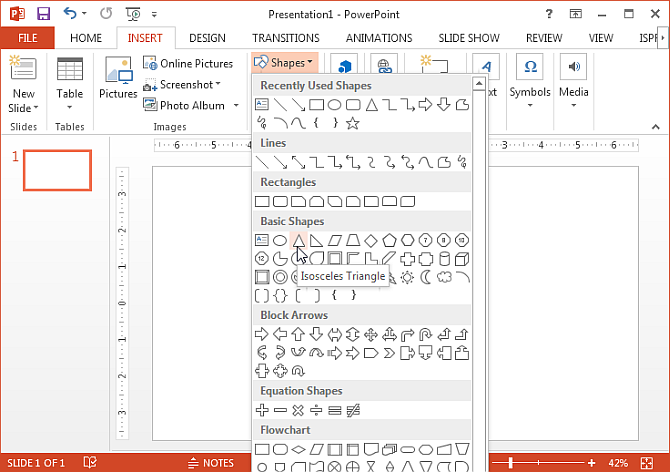Viewport: 670px width, 472px height.
Task: Open Customize Quick Access Toolbar dropdown
Action: click(x=154, y=15)
